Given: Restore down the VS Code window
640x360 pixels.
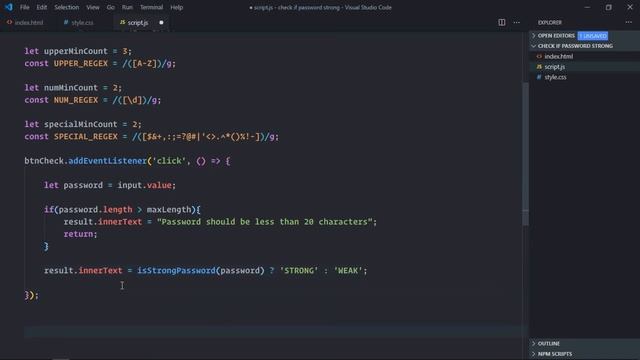Looking at the screenshot, I should tap(609, 7).
